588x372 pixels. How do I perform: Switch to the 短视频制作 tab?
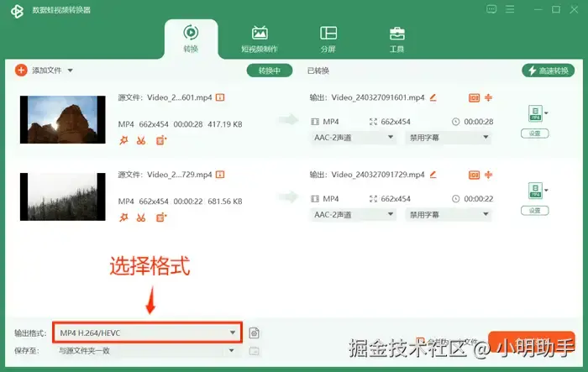click(x=260, y=39)
